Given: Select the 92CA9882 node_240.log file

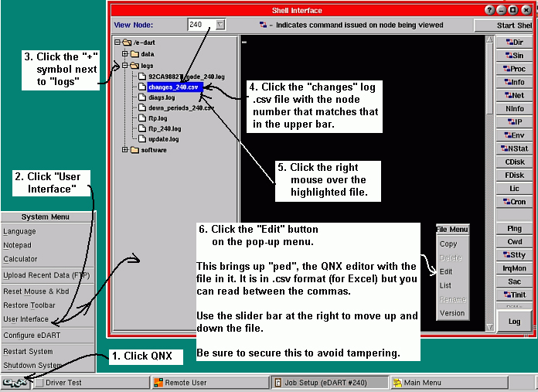Looking at the screenshot, I should coord(186,77).
